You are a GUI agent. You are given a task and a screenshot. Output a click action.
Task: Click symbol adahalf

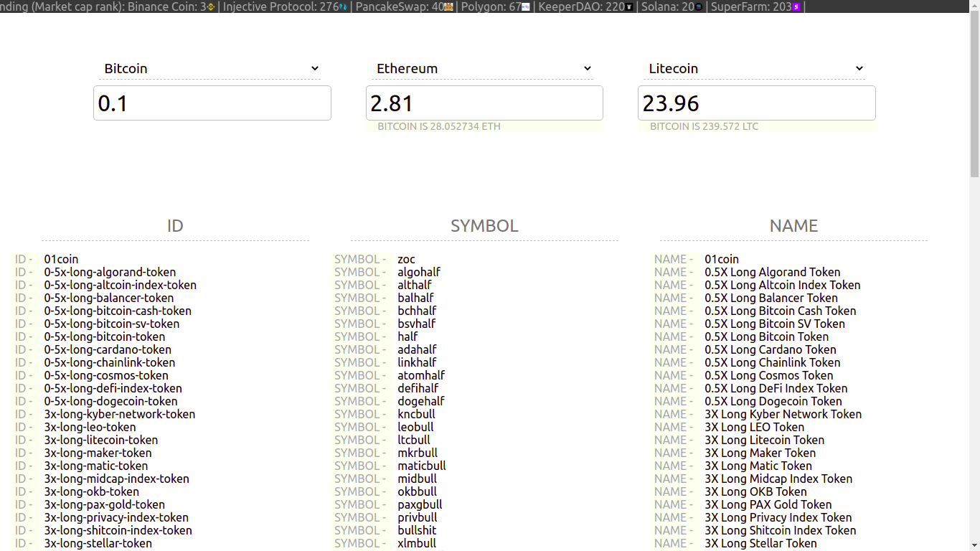pyautogui.click(x=418, y=350)
